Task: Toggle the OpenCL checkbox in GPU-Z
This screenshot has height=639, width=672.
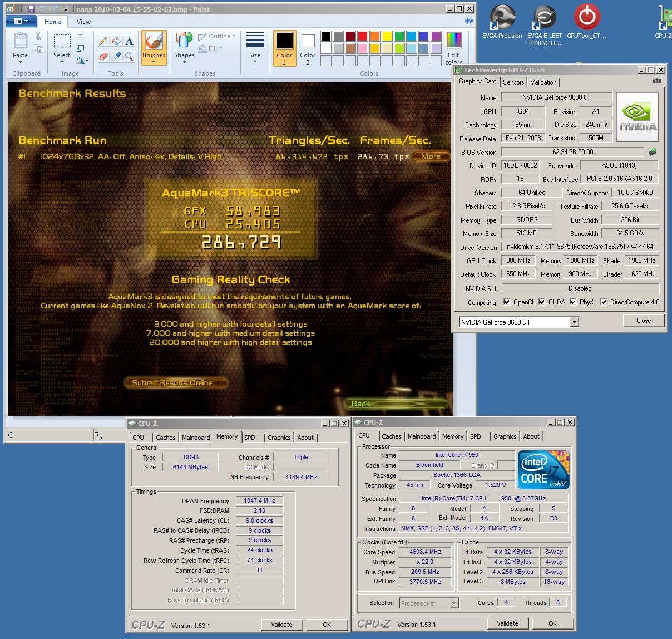Action: (507, 302)
